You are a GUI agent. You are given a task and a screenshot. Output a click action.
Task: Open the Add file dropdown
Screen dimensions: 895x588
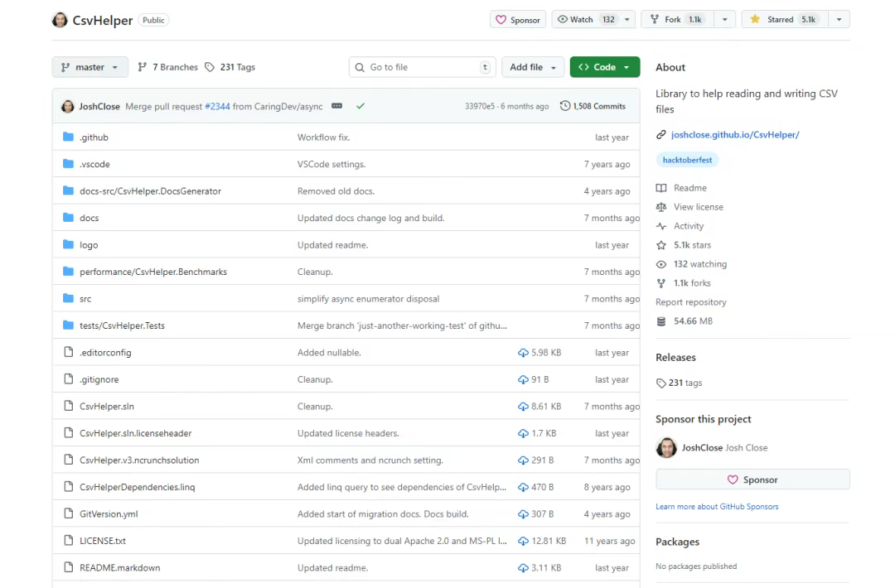coord(533,67)
